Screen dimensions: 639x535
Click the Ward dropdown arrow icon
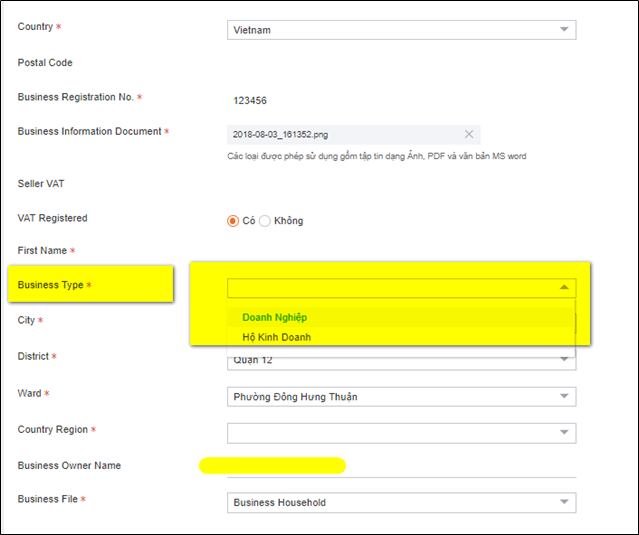pos(564,397)
